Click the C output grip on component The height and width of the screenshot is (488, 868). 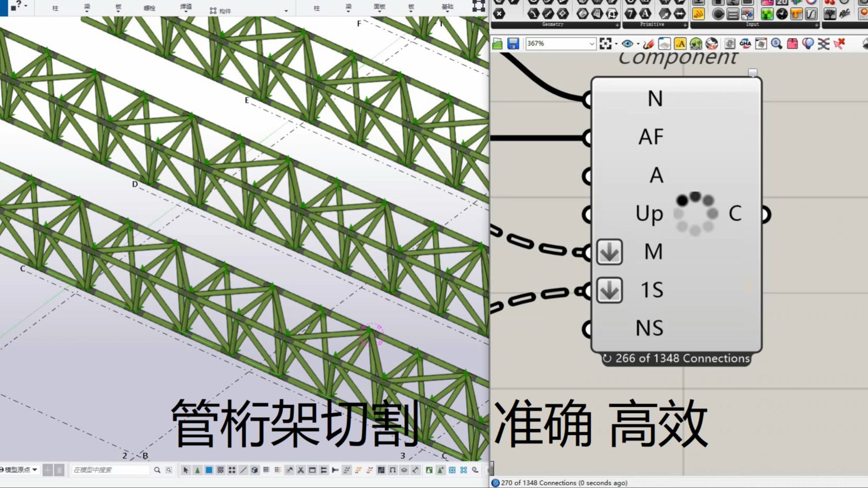point(765,214)
